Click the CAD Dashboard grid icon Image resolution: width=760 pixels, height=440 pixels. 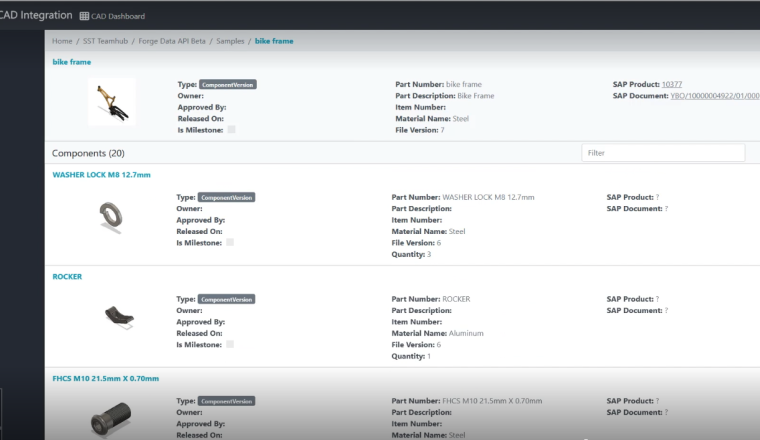click(x=85, y=16)
